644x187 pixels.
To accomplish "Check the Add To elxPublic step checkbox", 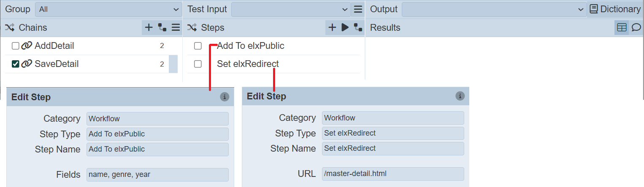I will tap(198, 46).
